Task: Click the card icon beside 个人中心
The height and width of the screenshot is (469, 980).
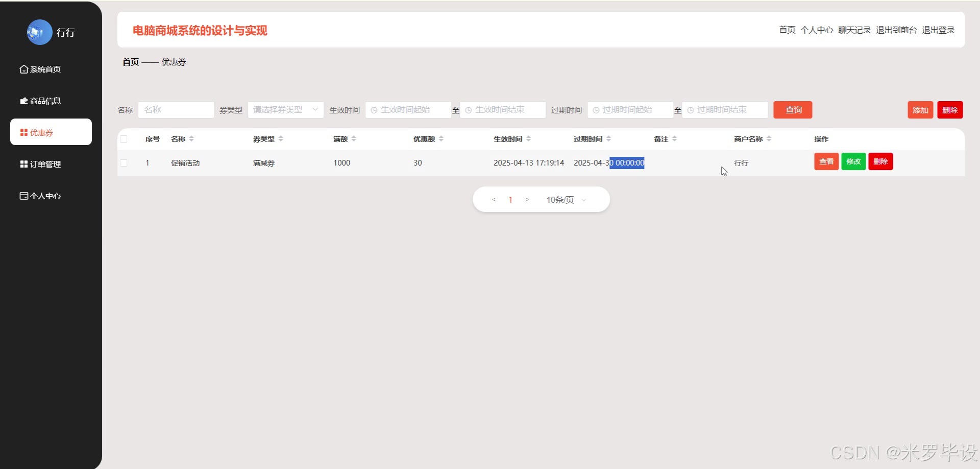Action: (23, 196)
